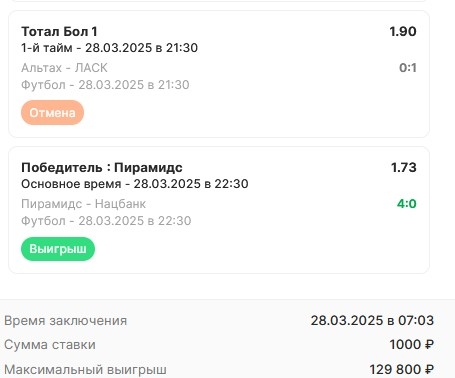Click the Время заключения label
Image resolution: width=455 pixels, height=378 pixels.
pos(66,321)
